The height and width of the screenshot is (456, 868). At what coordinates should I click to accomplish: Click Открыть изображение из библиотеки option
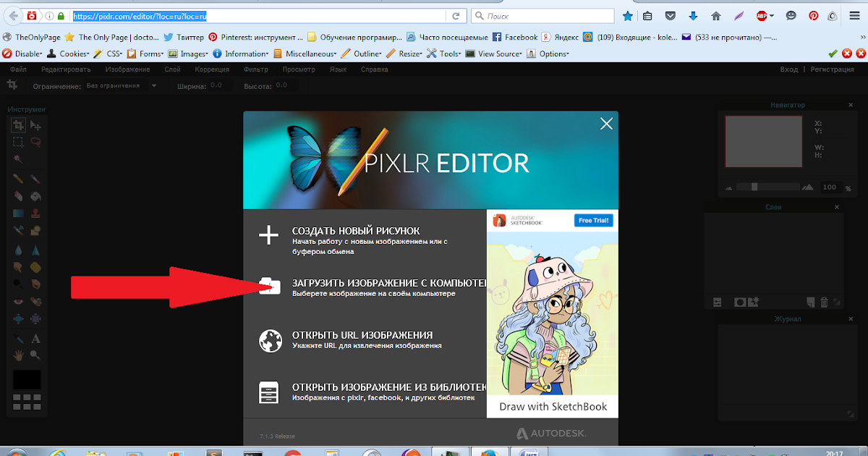coord(391,387)
